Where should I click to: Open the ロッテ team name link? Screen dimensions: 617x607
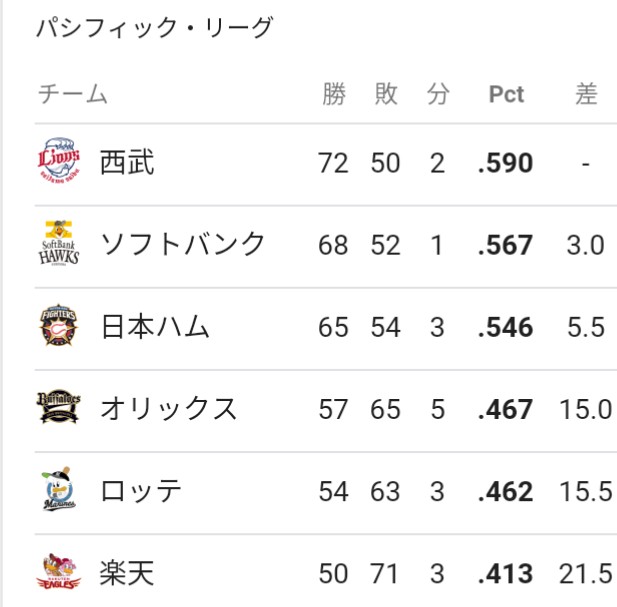point(140,491)
